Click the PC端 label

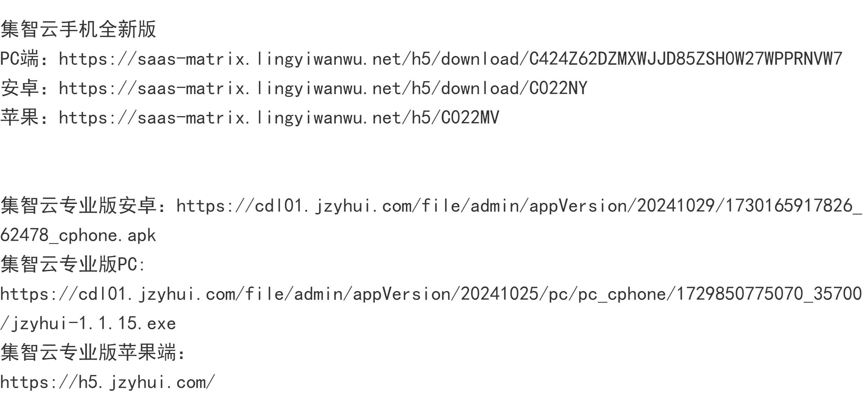tap(19, 59)
